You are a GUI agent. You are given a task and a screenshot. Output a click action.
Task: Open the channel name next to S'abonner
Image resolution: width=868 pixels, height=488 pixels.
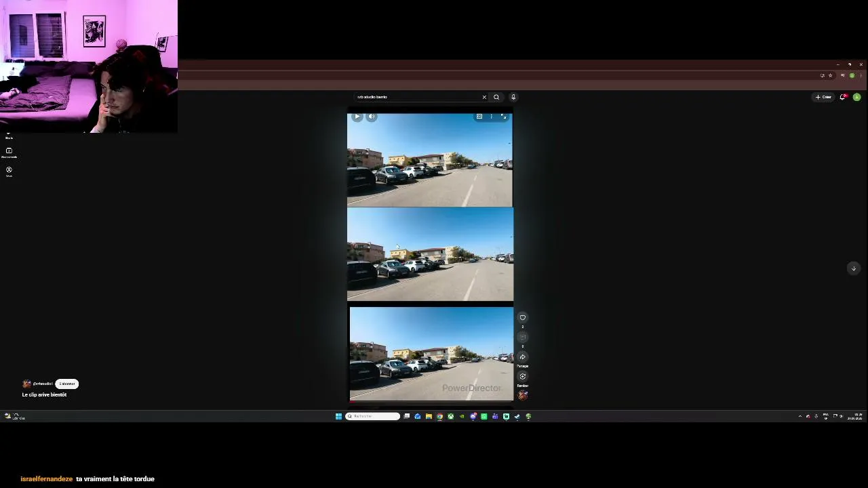point(43,384)
